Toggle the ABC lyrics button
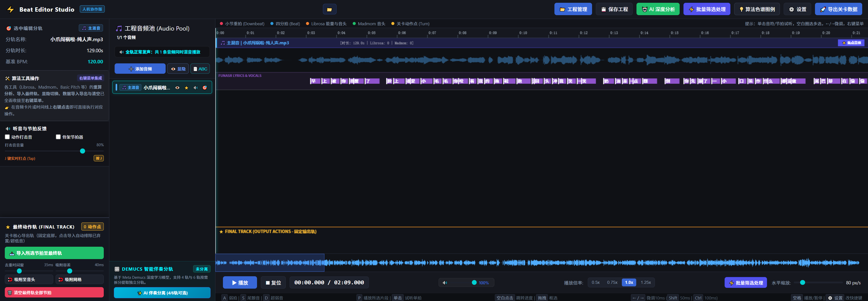The image size is (868, 301). pyautogui.click(x=200, y=69)
